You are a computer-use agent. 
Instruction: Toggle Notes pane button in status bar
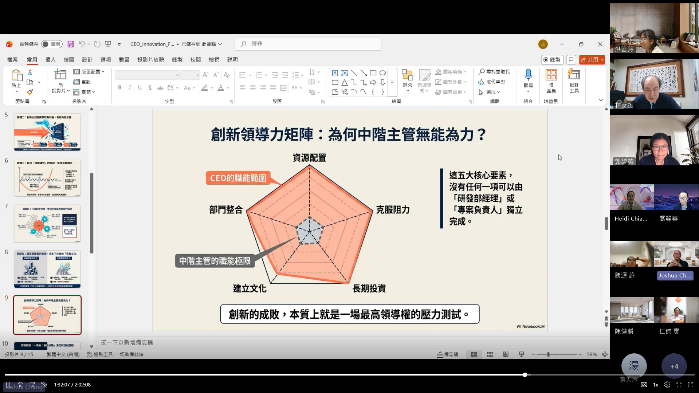pyautogui.click(x=448, y=354)
